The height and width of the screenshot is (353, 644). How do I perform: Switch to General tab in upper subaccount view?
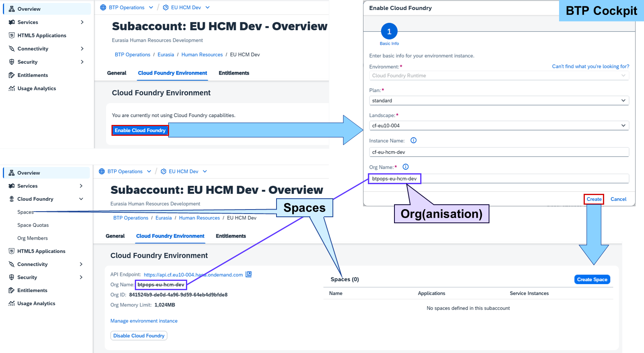click(117, 73)
